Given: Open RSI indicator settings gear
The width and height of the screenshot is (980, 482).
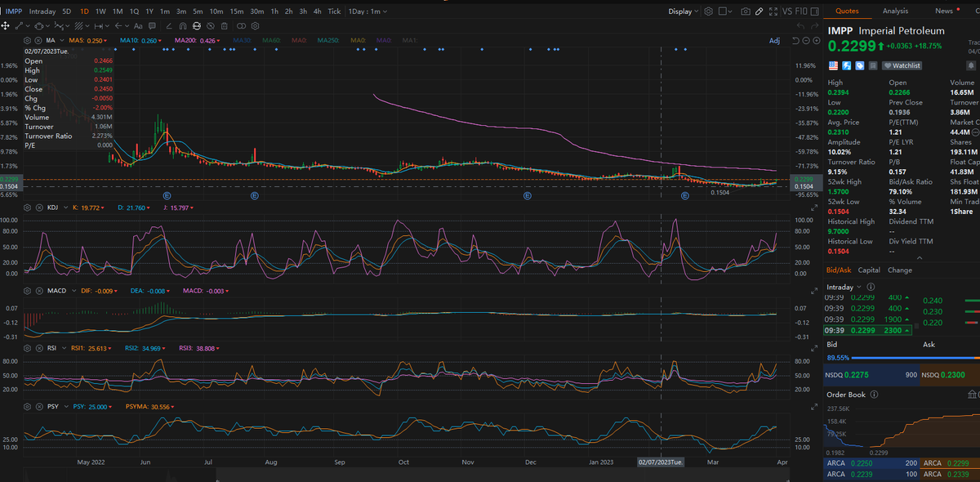Looking at the screenshot, I should pyautogui.click(x=27, y=348).
